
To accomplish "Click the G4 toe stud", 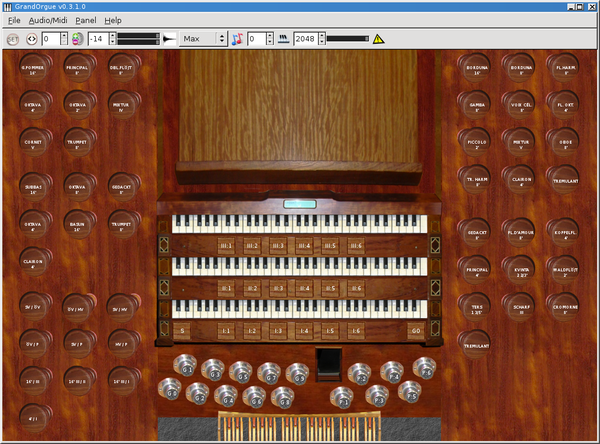I will [226, 396].
